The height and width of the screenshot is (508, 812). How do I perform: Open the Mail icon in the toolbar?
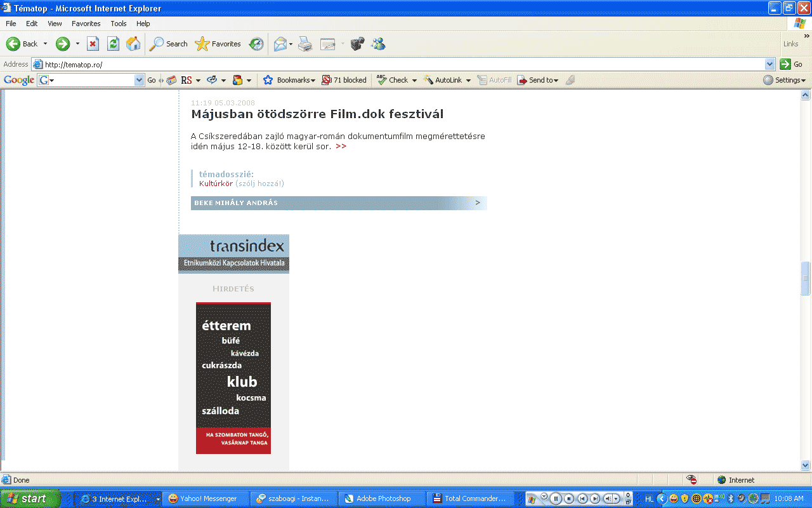click(x=280, y=44)
